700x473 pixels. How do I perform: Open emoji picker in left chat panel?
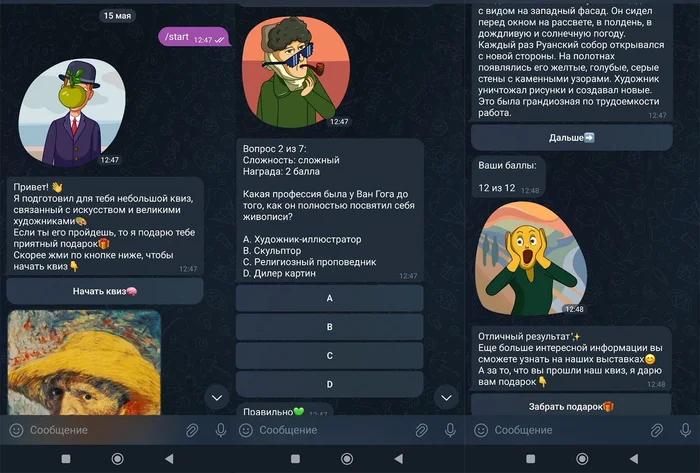pyautogui.click(x=17, y=430)
